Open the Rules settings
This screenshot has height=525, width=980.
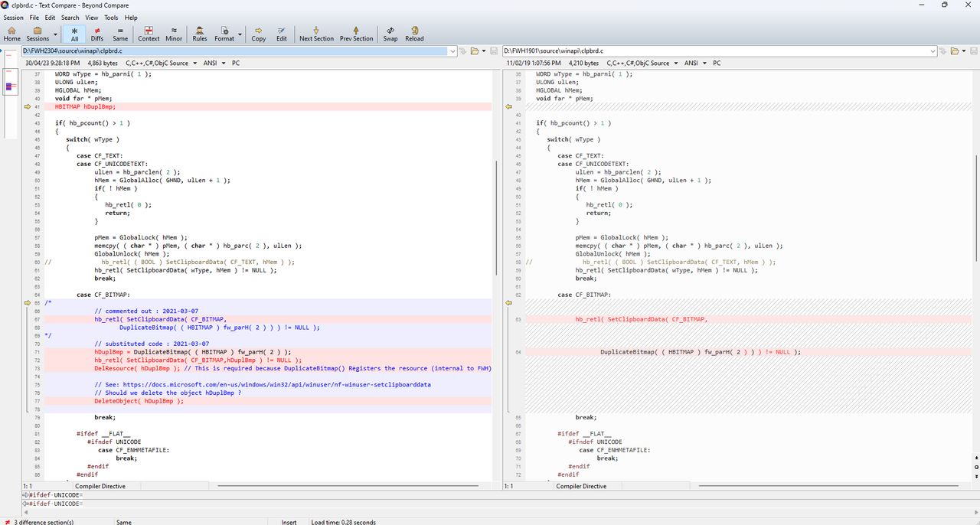click(x=200, y=34)
